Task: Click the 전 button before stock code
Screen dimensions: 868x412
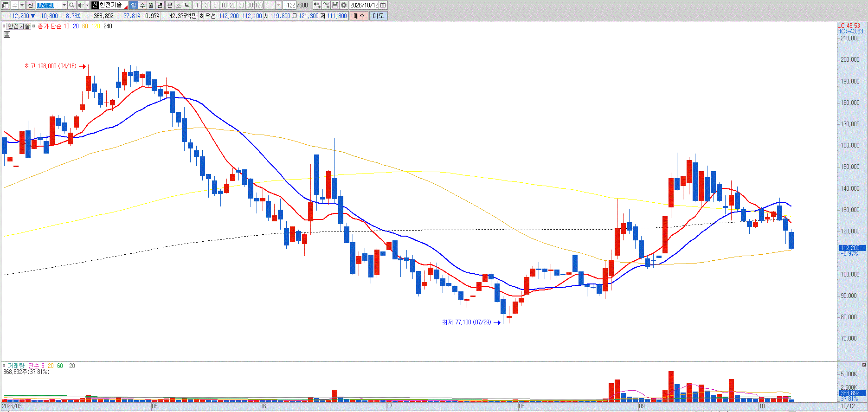Action: click(x=30, y=5)
